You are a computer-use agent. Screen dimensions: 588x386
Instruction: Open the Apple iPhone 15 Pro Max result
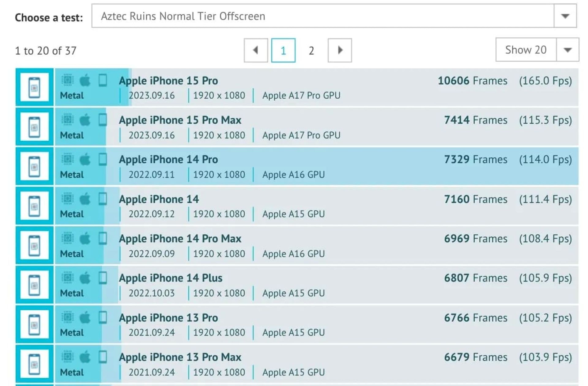point(180,120)
